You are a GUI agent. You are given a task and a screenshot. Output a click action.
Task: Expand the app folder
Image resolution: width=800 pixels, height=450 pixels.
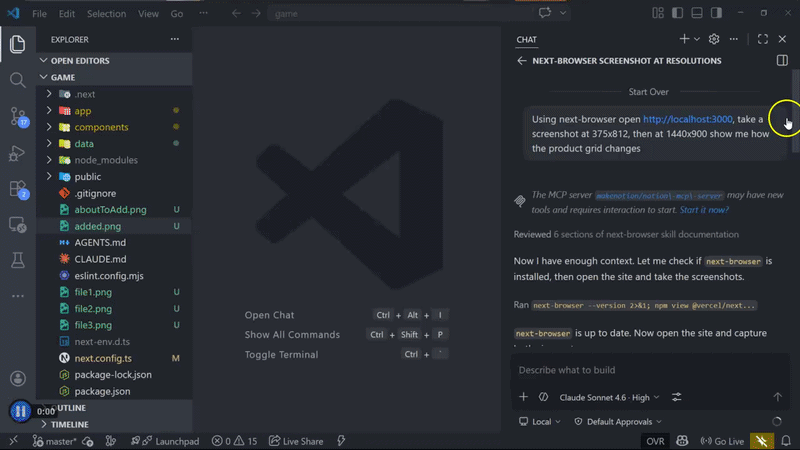coord(49,110)
